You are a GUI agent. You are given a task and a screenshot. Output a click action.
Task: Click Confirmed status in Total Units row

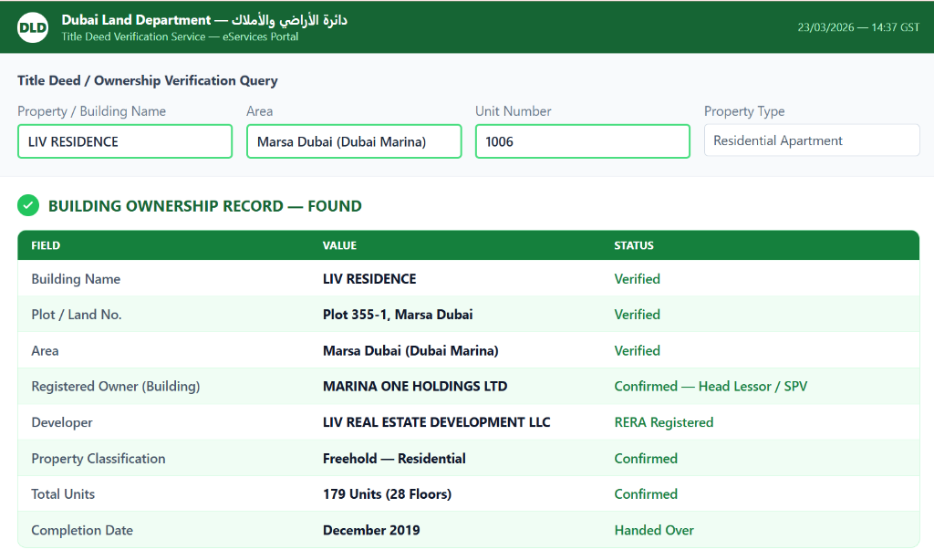(x=646, y=494)
